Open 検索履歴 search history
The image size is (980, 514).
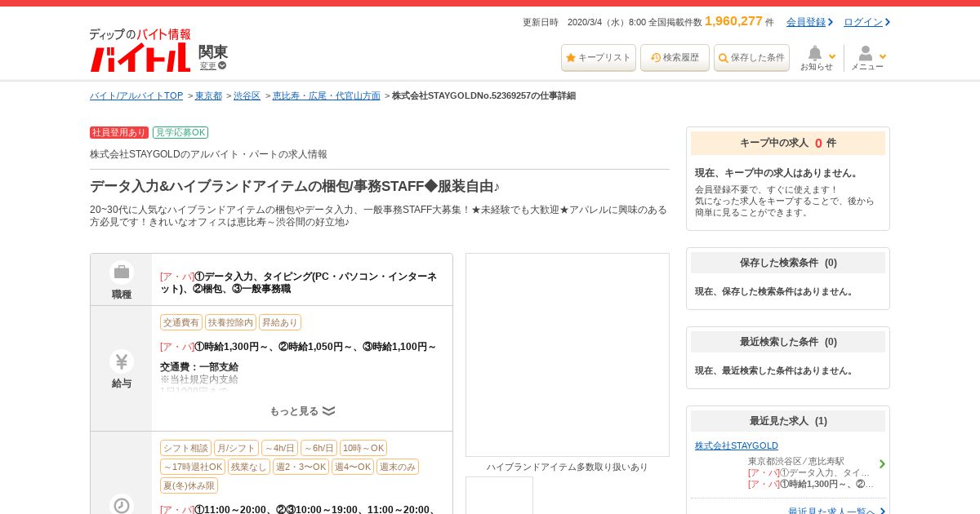click(675, 58)
